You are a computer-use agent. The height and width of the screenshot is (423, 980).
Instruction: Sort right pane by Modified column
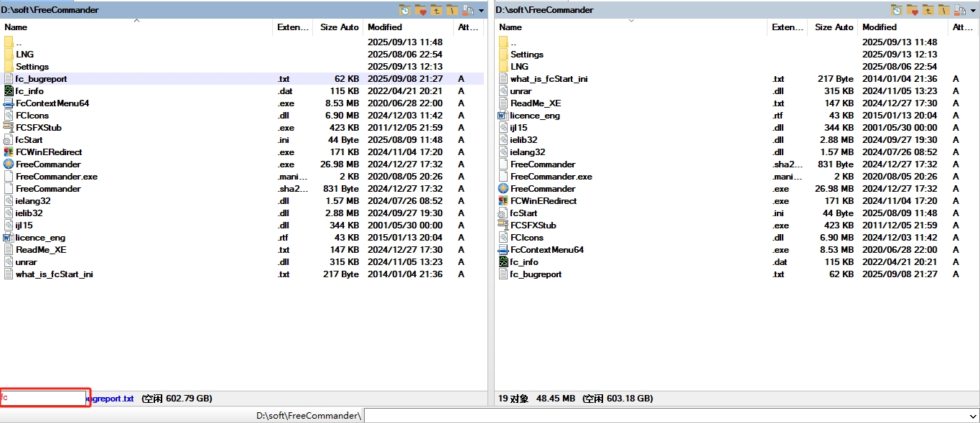click(903, 27)
